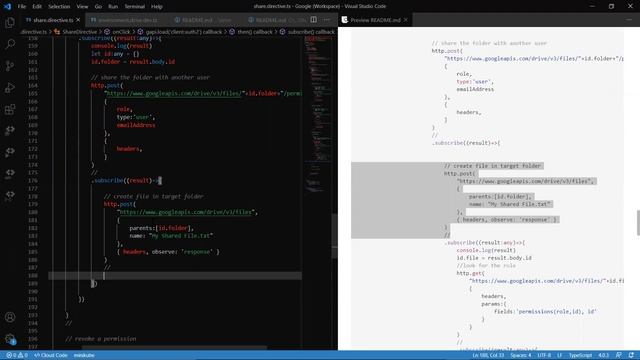Open preview pane More Actions ellipsis
The image size is (640, 360).
(629, 20)
